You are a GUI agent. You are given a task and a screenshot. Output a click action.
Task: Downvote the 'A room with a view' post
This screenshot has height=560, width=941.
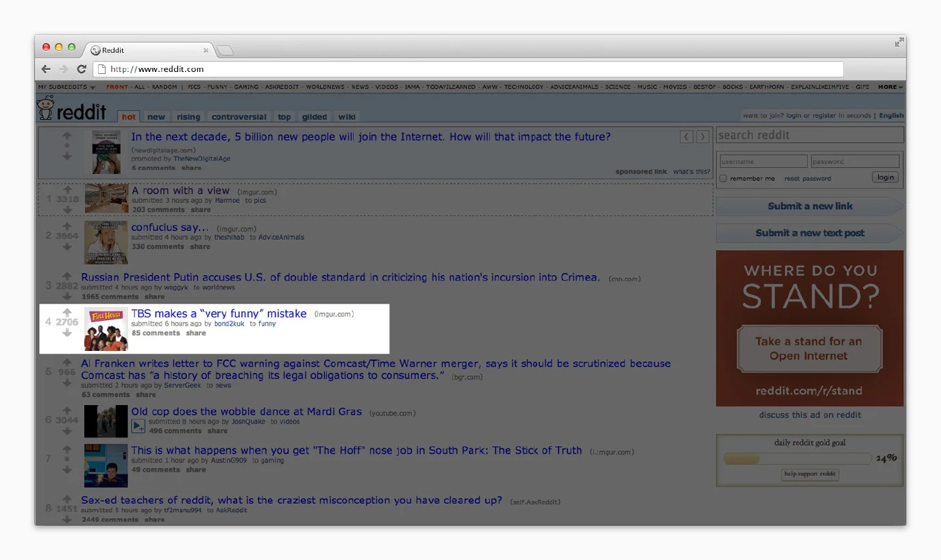pos(67,209)
